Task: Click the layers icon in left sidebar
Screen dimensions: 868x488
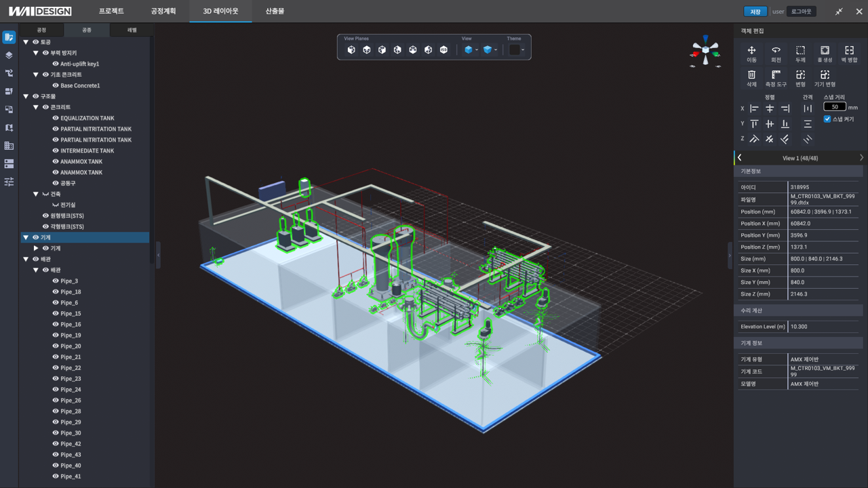Action: click(x=9, y=55)
